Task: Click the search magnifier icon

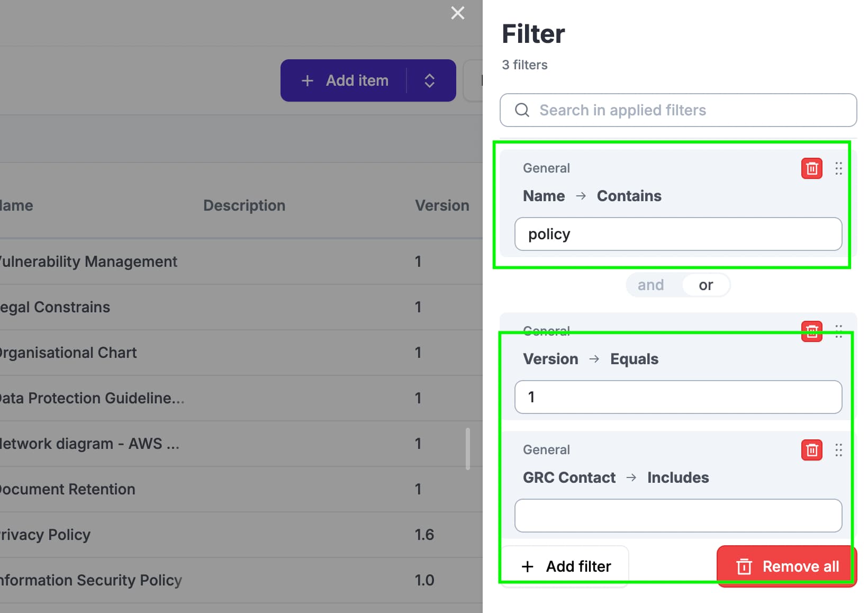Action: pyautogui.click(x=522, y=110)
